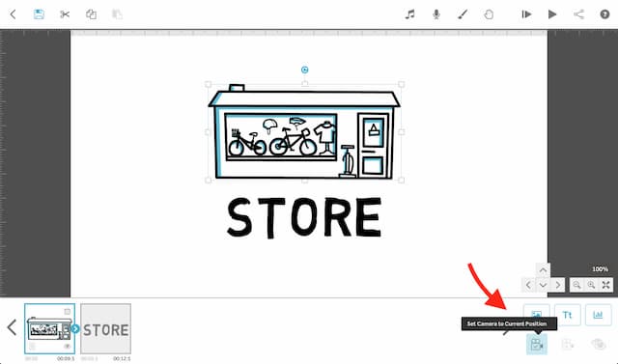Image resolution: width=618 pixels, height=364 pixels.
Task: Add new text with the Tt button
Action: (567, 315)
